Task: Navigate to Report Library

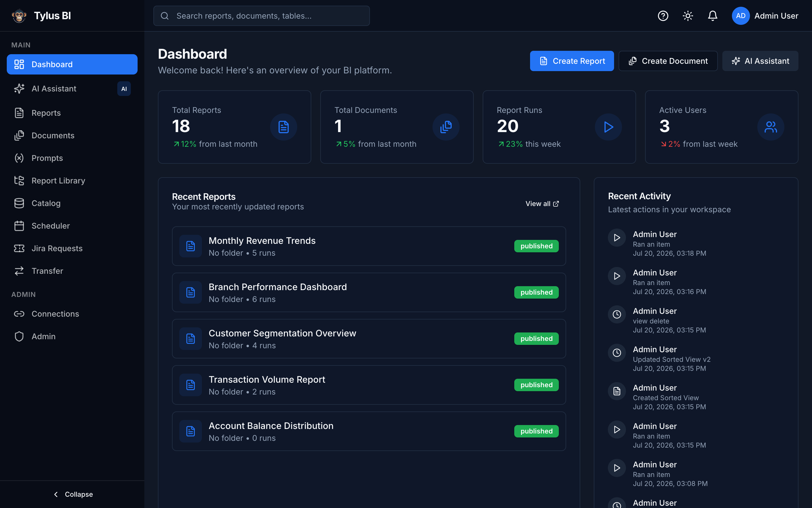Action: click(72, 180)
